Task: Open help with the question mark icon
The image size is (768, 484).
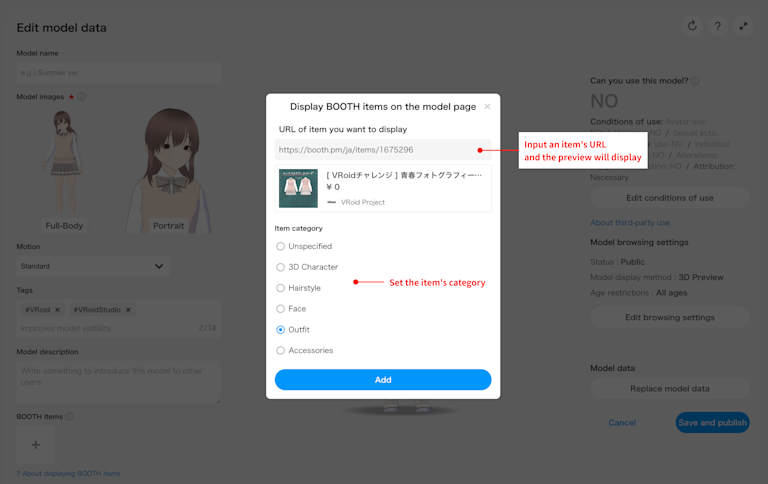Action: click(718, 26)
